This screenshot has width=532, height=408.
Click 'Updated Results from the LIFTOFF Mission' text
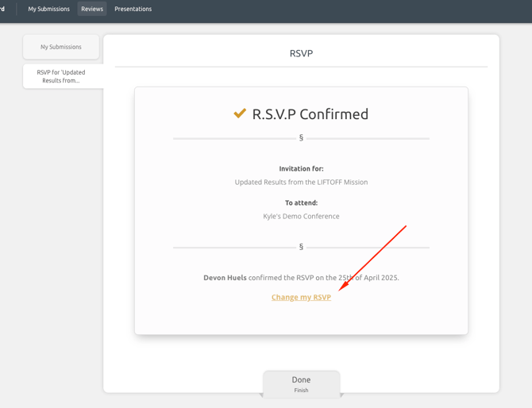301,183
